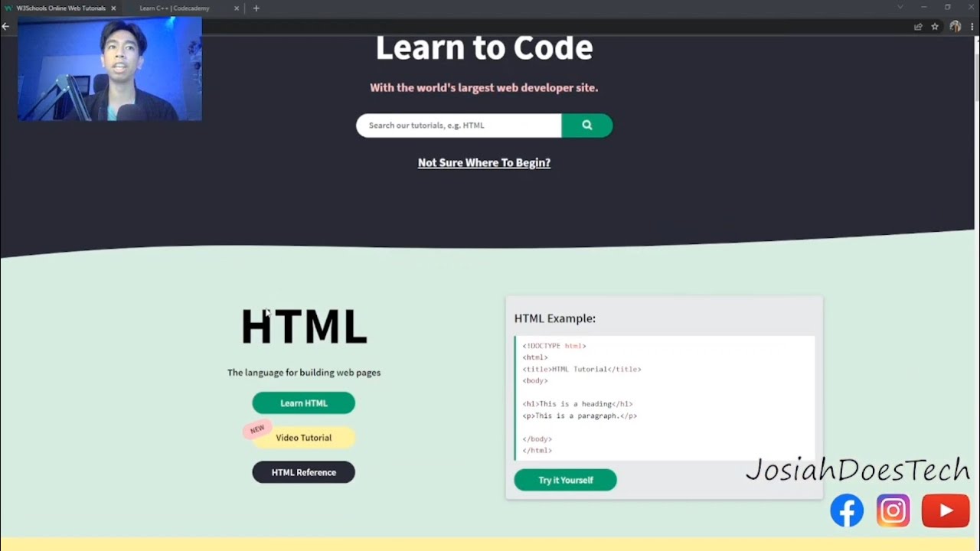
Task: Click the browser back arrow
Action: (5, 26)
